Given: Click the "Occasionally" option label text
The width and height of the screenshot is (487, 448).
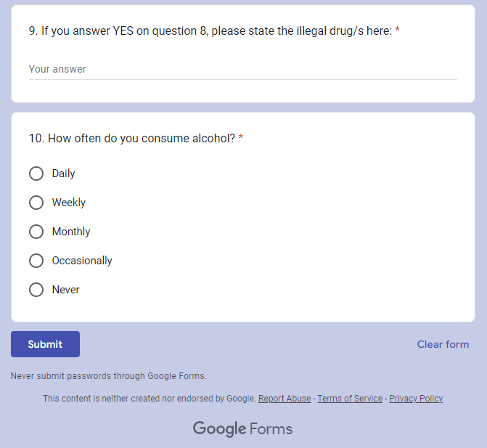Looking at the screenshot, I should pyautogui.click(x=82, y=261).
